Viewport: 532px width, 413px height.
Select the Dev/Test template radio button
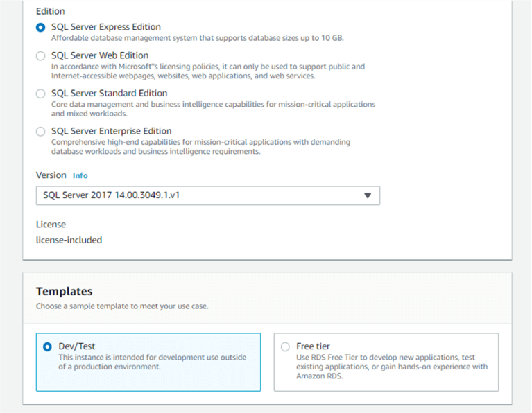(x=47, y=346)
